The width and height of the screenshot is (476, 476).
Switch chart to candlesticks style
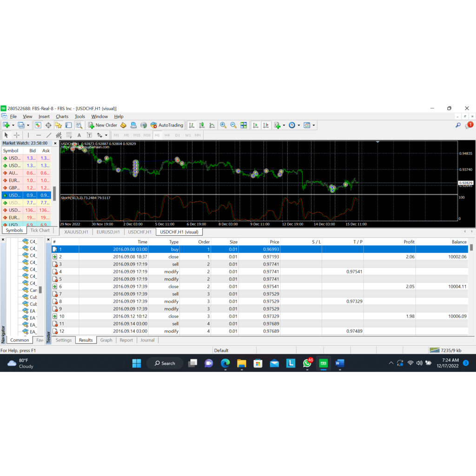tap(202, 125)
